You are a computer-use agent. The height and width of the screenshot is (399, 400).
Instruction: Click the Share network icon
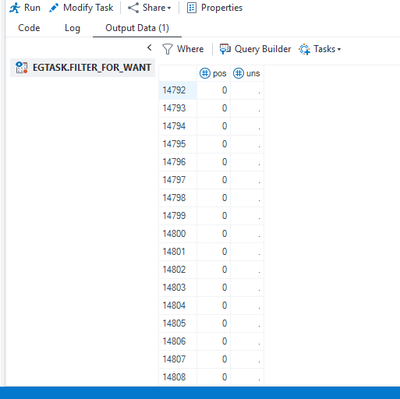coord(133,8)
